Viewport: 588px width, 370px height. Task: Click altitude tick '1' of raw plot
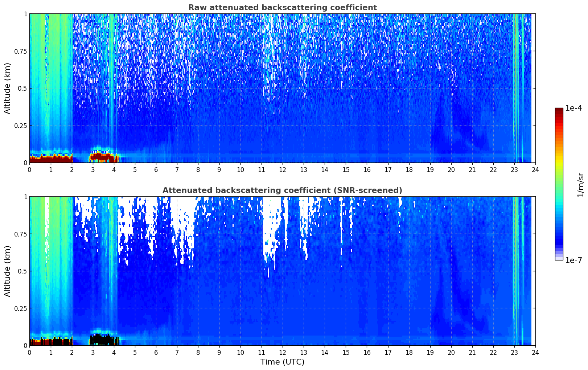[x=25, y=14]
